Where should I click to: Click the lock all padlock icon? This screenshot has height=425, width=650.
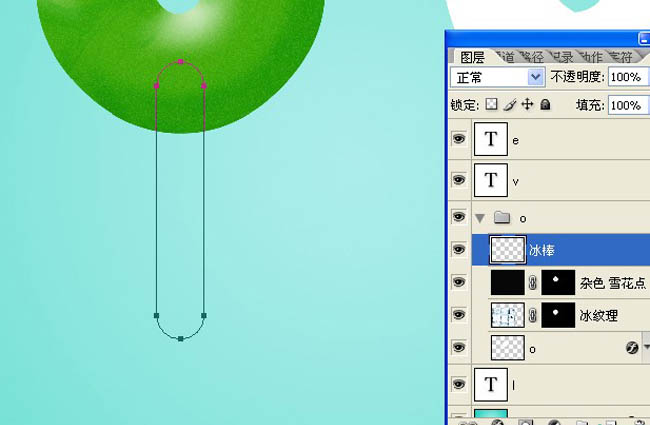[545, 104]
